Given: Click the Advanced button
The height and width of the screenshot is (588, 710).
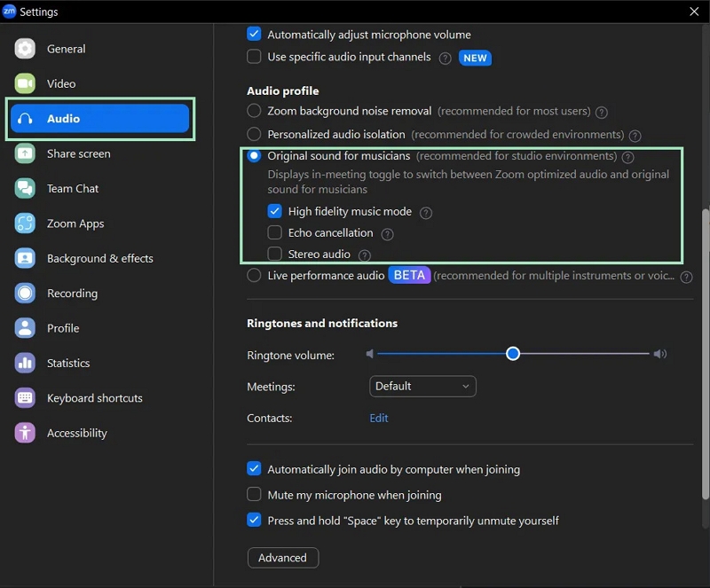Looking at the screenshot, I should tap(282, 558).
